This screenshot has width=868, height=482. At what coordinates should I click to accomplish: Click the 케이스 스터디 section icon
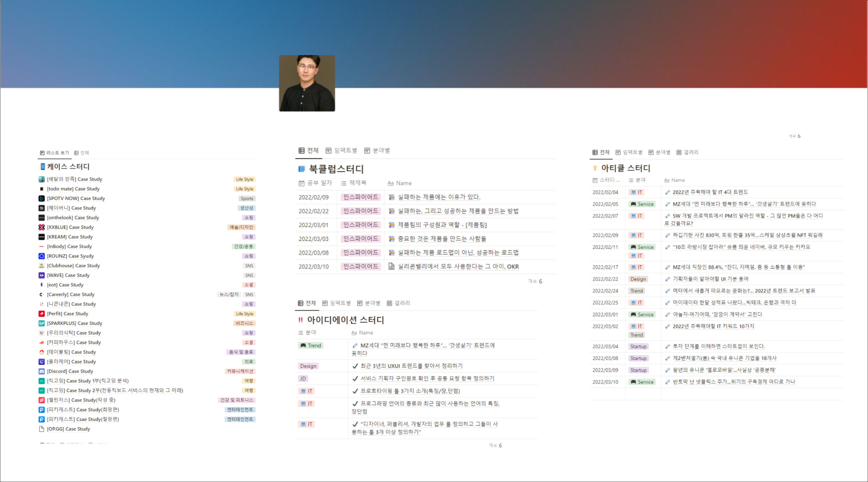[x=40, y=166]
